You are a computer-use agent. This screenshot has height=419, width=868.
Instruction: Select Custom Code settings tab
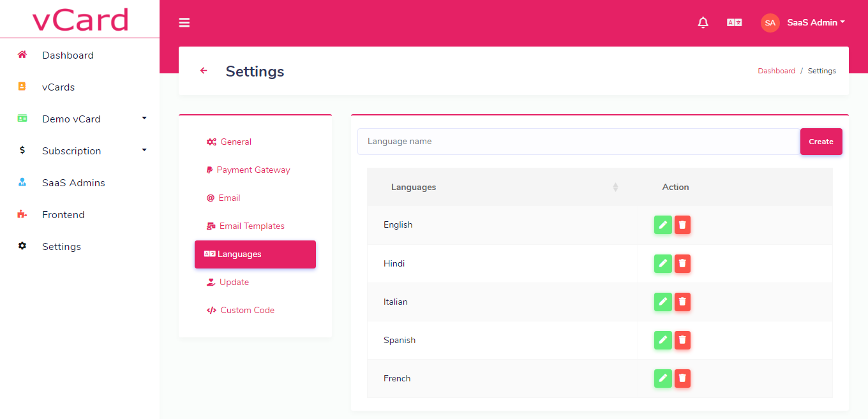tap(247, 310)
